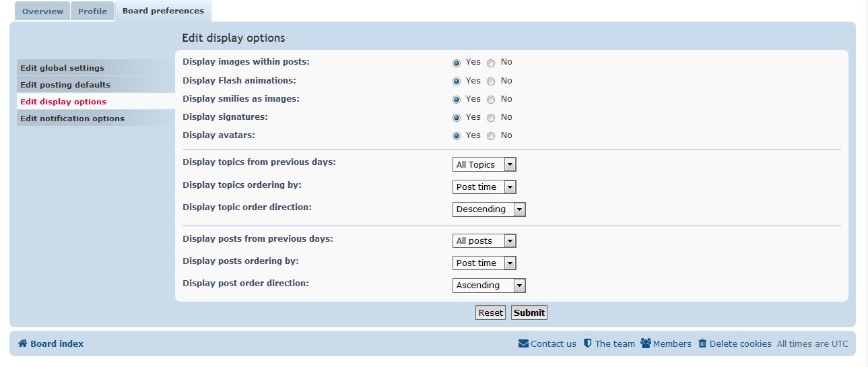Expand the topic order direction dropdown

click(x=489, y=209)
